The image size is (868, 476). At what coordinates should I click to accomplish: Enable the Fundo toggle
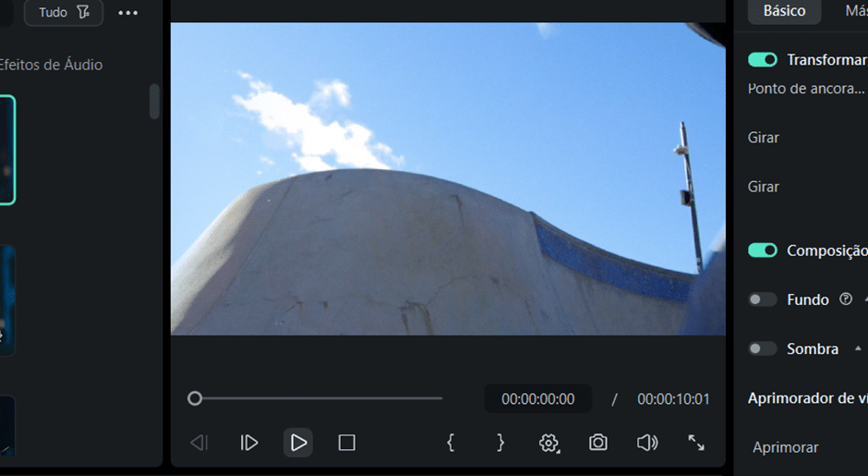tap(763, 299)
